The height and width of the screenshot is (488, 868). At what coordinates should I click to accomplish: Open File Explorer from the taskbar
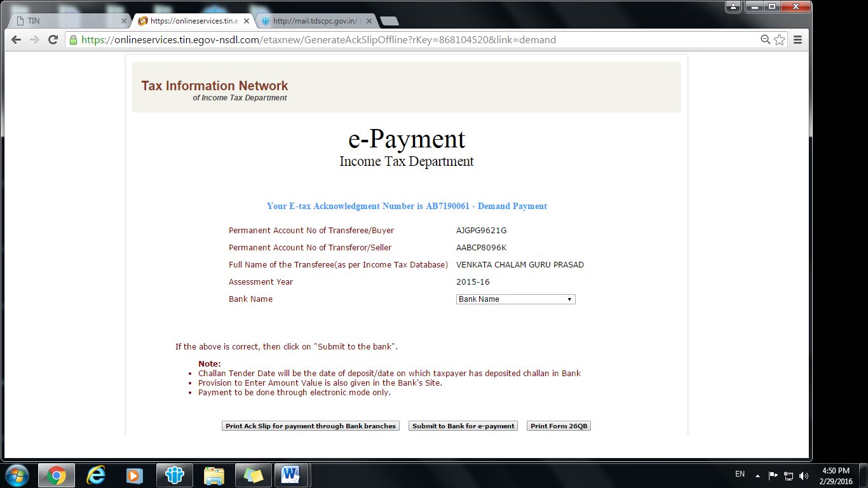point(214,475)
